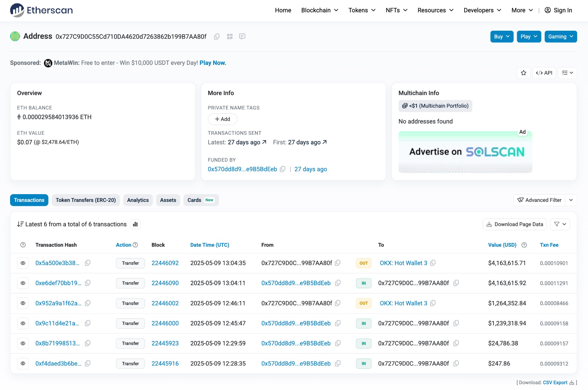Open the list options dropdown beside API

(568, 73)
